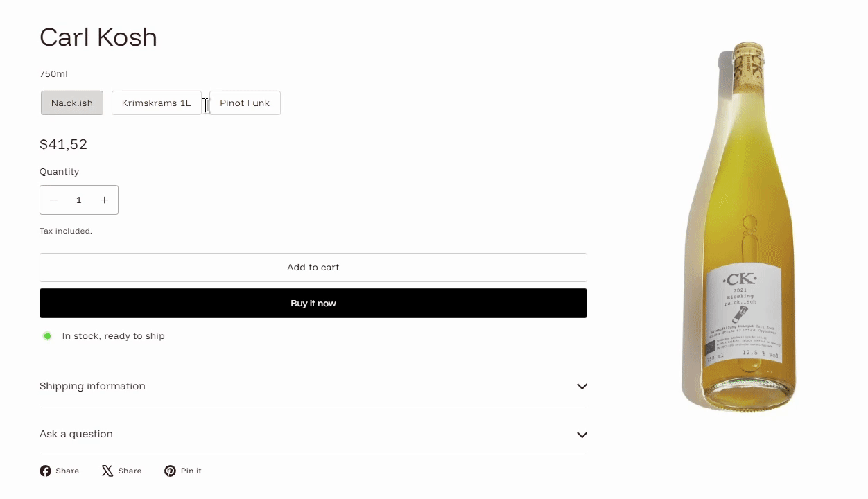Screen dimensions: 868x499
Task: Click the minus icon to decrease quantity
Action: (53, 200)
